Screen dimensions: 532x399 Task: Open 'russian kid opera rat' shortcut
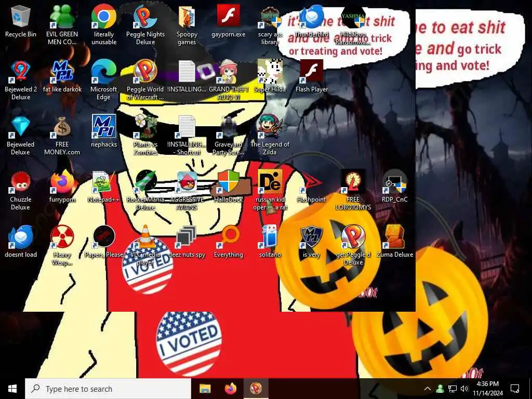click(x=270, y=190)
